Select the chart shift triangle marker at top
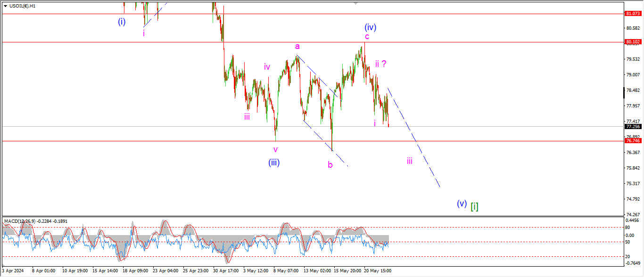 point(355,3)
